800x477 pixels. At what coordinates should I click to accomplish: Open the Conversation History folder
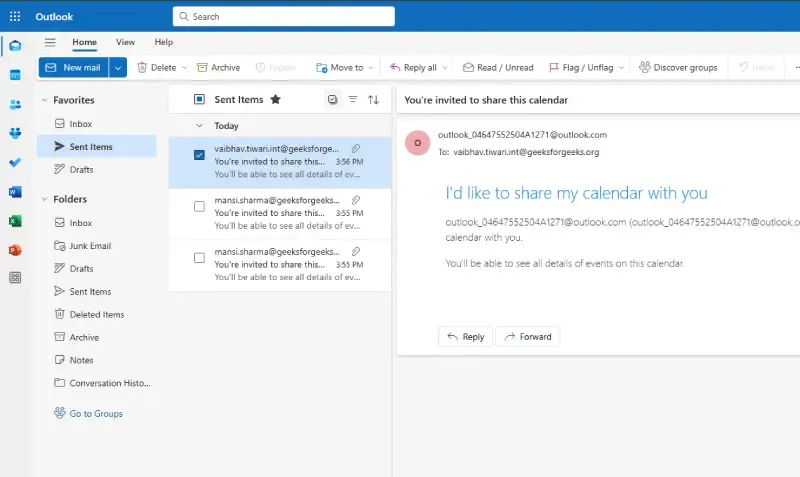tap(97, 383)
